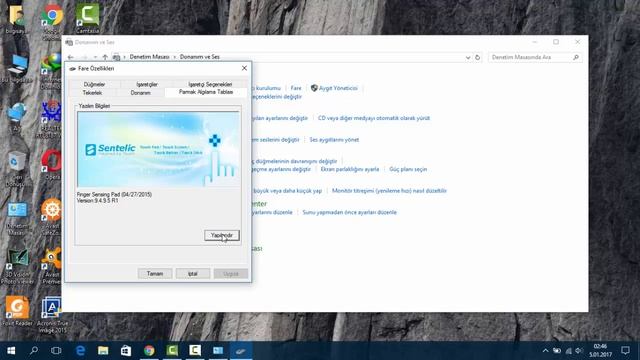Viewport: 640px width, 360px height.
Task: Select the Opera desktop shortcut
Action: (52, 165)
